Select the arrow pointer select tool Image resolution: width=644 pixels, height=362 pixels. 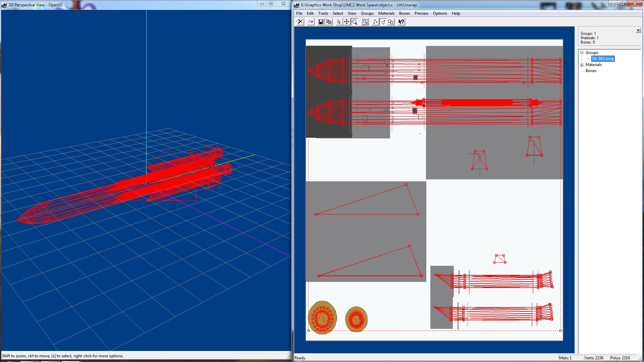[x=339, y=22]
